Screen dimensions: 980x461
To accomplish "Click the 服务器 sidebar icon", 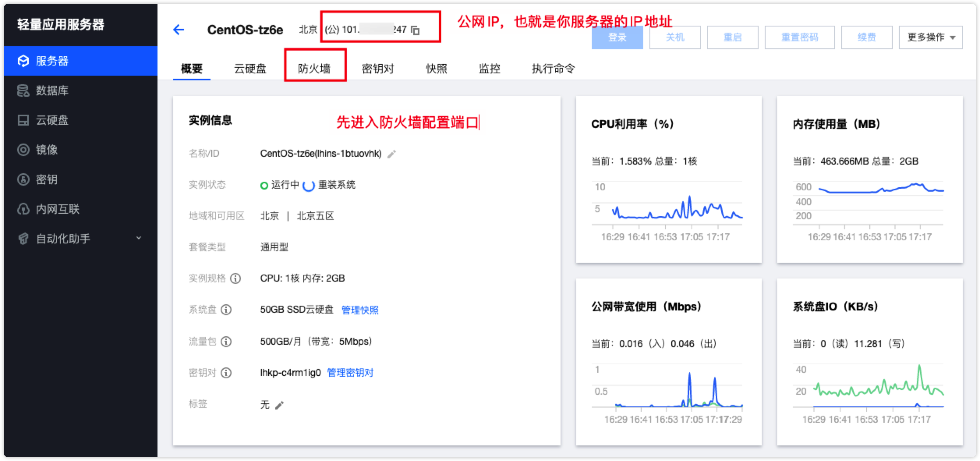I will tap(23, 61).
